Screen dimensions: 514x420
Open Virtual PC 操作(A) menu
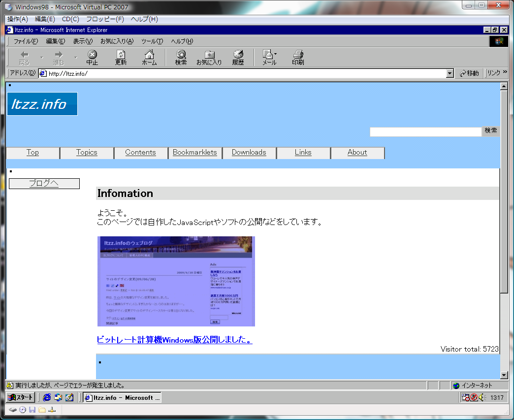click(x=18, y=19)
